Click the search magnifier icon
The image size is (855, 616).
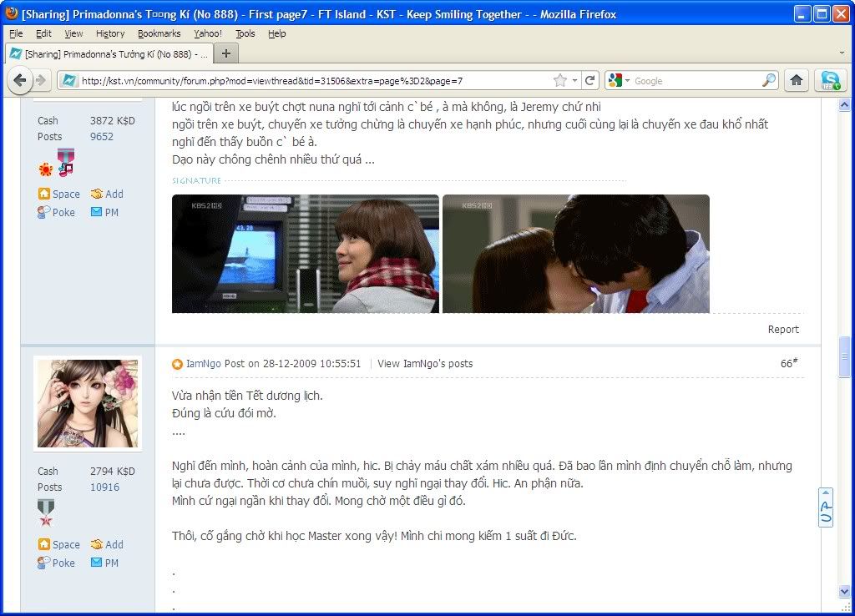coord(768,81)
